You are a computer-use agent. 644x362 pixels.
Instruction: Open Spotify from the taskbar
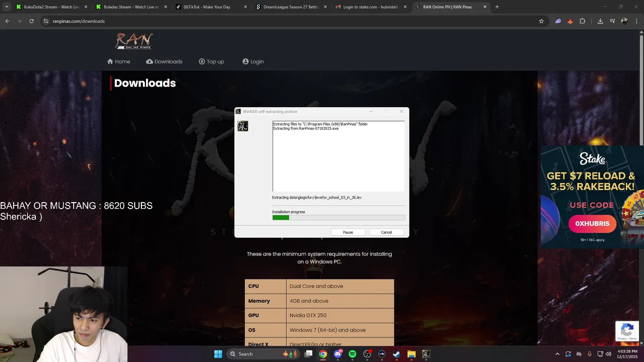pos(352,354)
